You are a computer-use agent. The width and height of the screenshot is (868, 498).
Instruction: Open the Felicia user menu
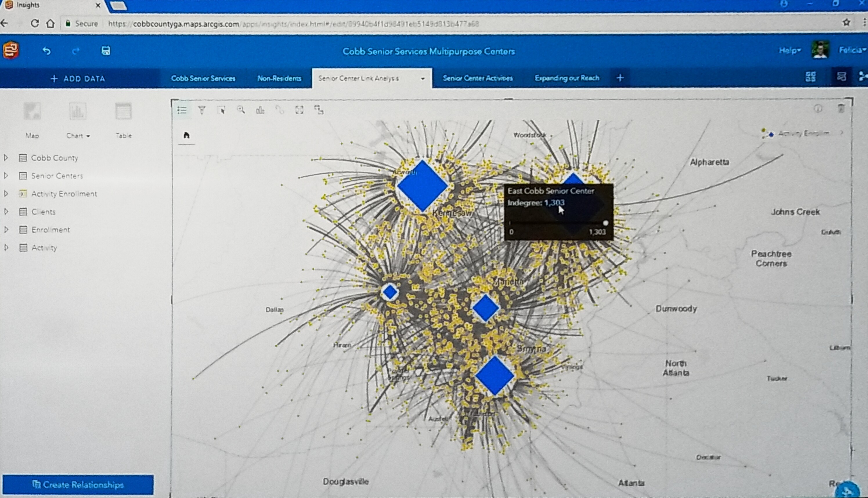[x=852, y=50]
